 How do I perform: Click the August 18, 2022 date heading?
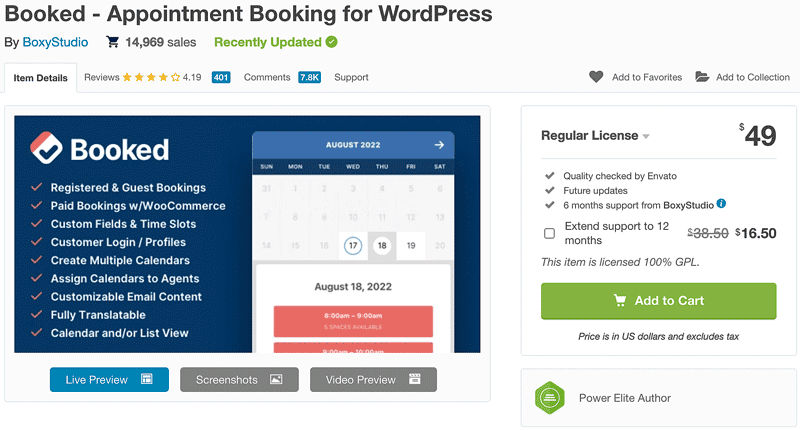[353, 287]
